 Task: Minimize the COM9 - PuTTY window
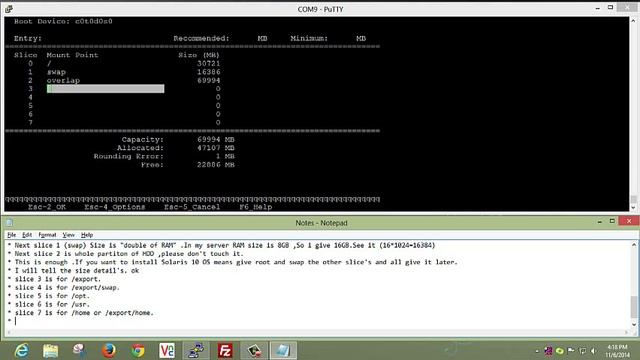[x=598, y=8]
